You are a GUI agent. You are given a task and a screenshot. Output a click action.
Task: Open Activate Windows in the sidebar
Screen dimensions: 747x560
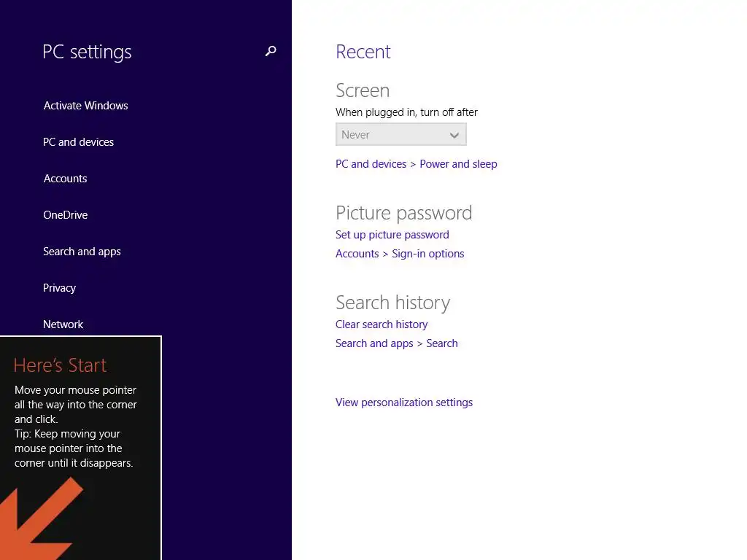[85, 106]
